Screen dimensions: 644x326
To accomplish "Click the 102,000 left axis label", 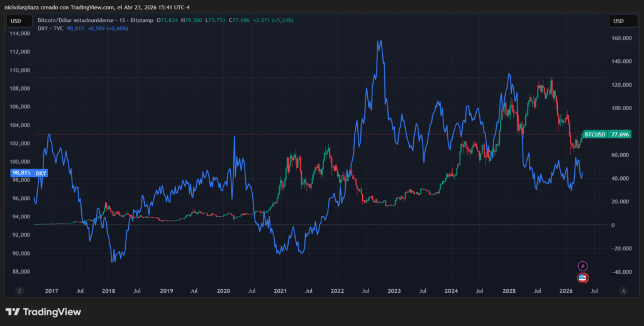I will tap(20, 143).
